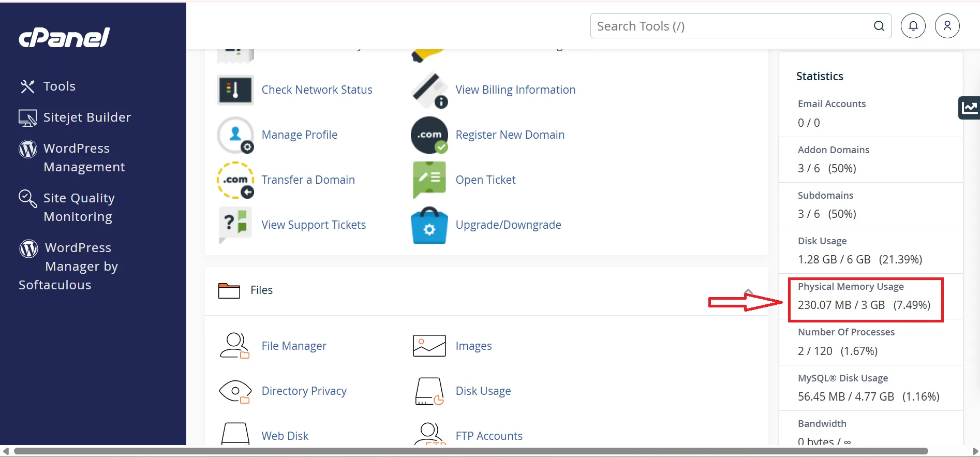Screen dimensions: 980x457
Task: Click the notifications bell icon
Action: pos(913,26)
